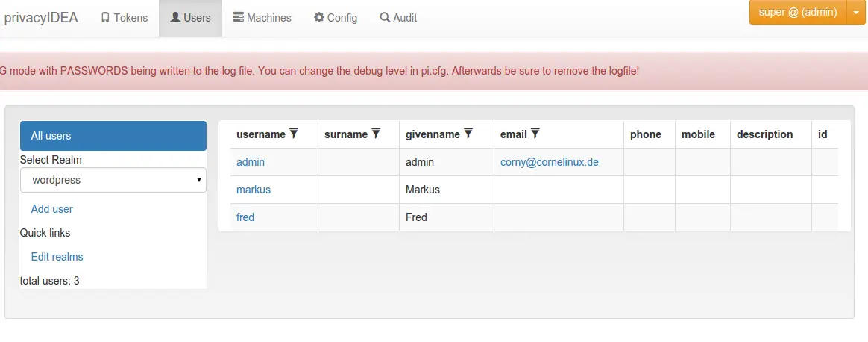Open the Machines tab
The image size is (868, 342).
coord(262,18)
